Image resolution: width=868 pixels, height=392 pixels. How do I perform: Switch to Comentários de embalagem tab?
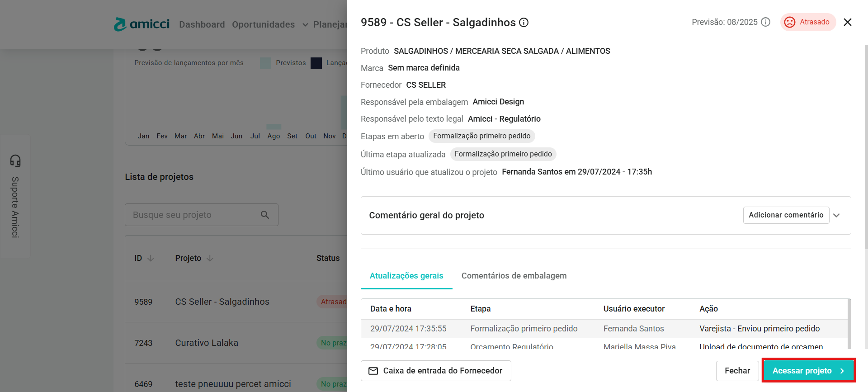pos(514,276)
